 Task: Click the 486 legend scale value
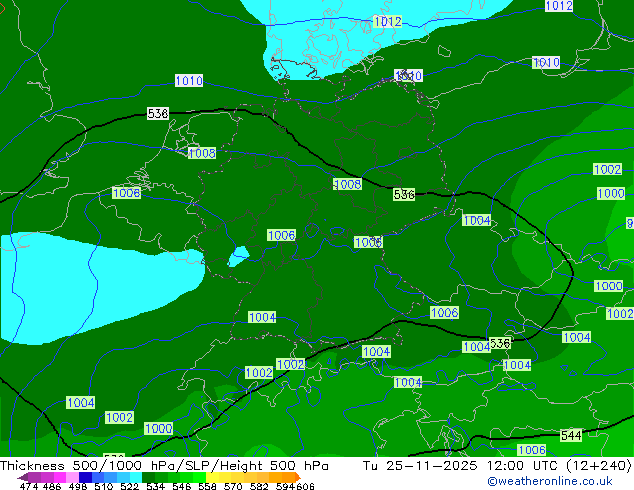pyautogui.click(x=52, y=486)
